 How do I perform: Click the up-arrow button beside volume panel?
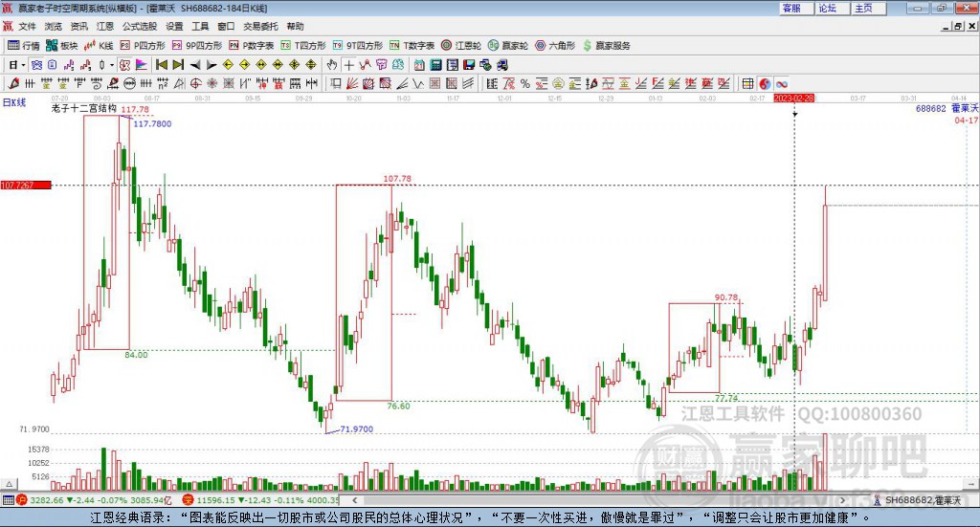click(x=10, y=483)
